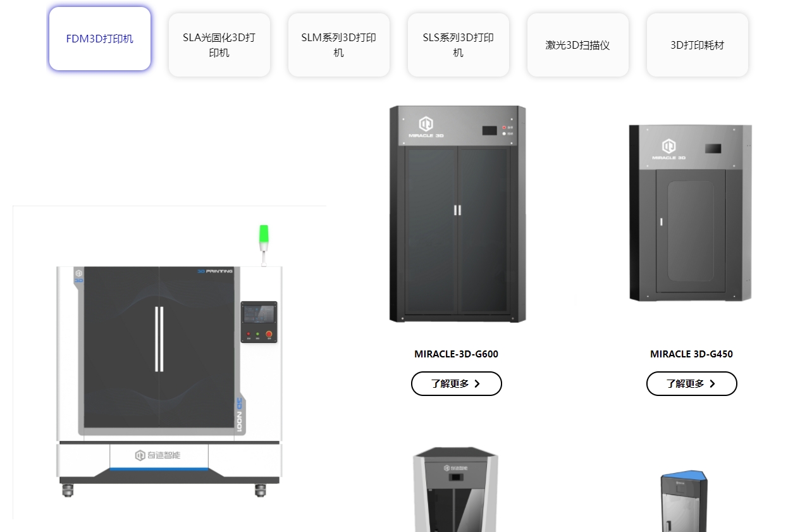Open the MIRACLE 3D-G450 printer image
The width and height of the screenshot is (788, 532).
point(691,213)
